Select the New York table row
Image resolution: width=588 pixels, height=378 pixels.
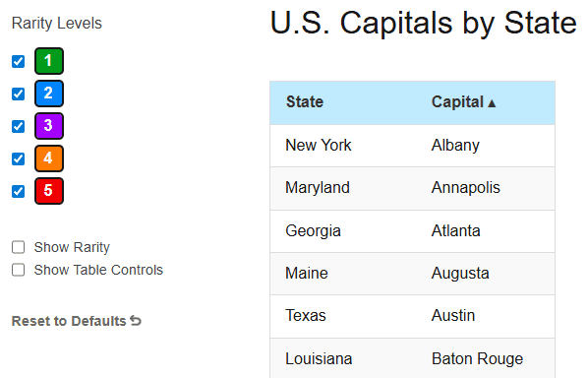coord(413,146)
